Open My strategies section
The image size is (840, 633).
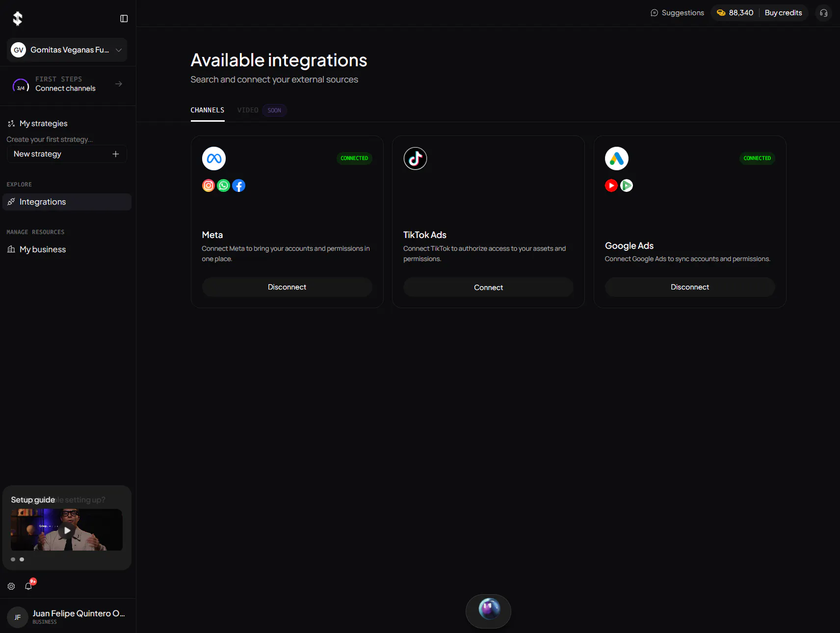tap(44, 124)
